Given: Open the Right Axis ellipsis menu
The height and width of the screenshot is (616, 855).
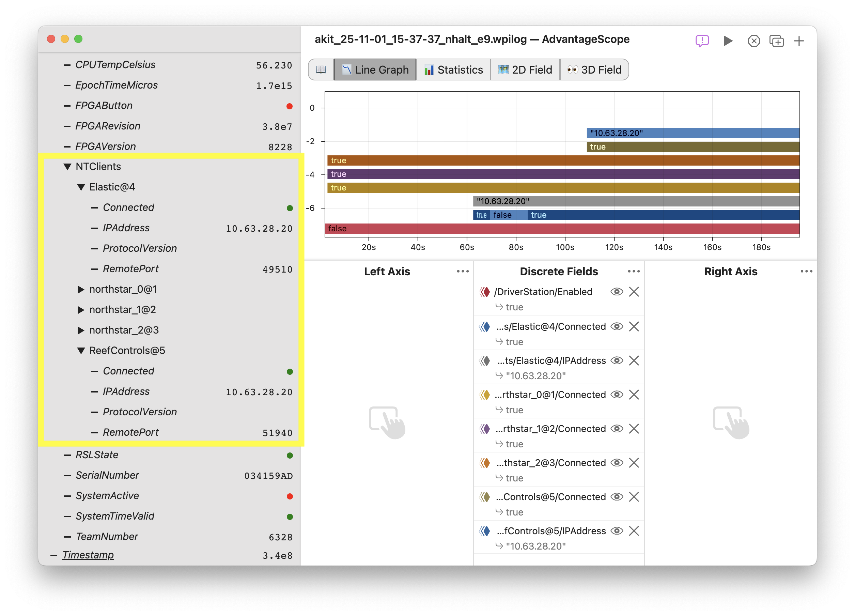Looking at the screenshot, I should tap(806, 271).
